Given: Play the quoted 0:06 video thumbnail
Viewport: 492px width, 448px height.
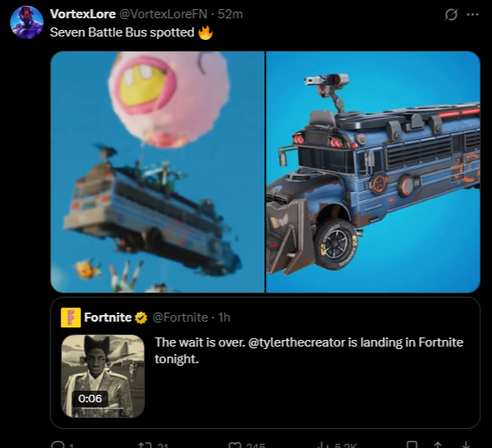Looking at the screenshot, I should (x=103, y=377).
